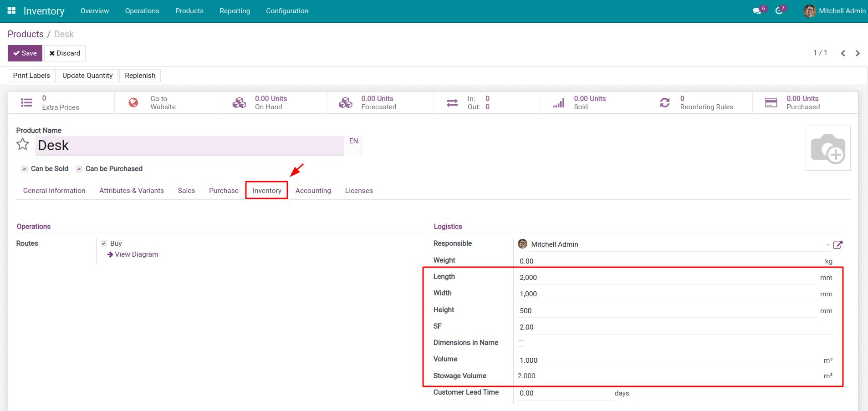Mark Desk as favorite with star icon
This screenshot has width=868, height=411.
(22, 143)
